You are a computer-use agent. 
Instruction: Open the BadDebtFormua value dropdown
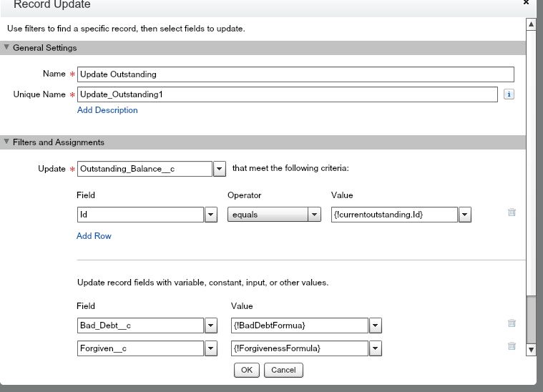click(376, 325)
